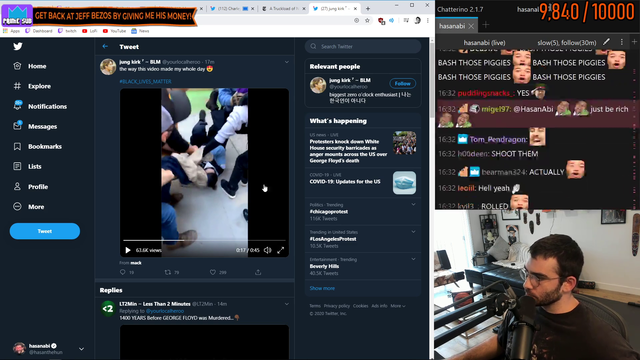Open Explore in Twitter sidebar
The height and width of the screenshot is (360, 640).
[32, 86]
